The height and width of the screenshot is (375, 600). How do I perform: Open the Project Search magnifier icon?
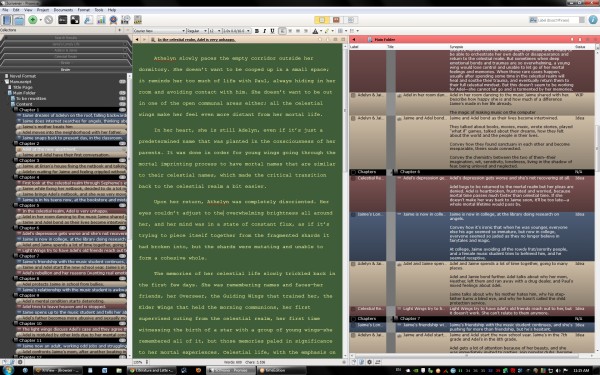click(x=88, y=20)
